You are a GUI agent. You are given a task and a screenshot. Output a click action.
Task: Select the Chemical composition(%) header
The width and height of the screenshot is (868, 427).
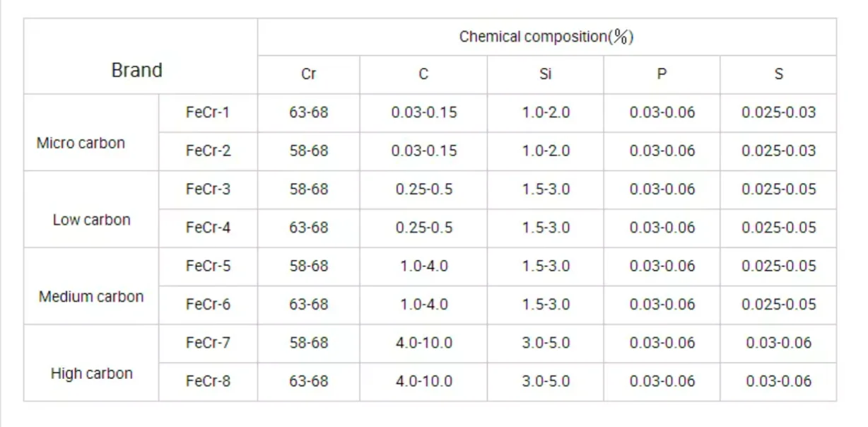coord(546,37)
